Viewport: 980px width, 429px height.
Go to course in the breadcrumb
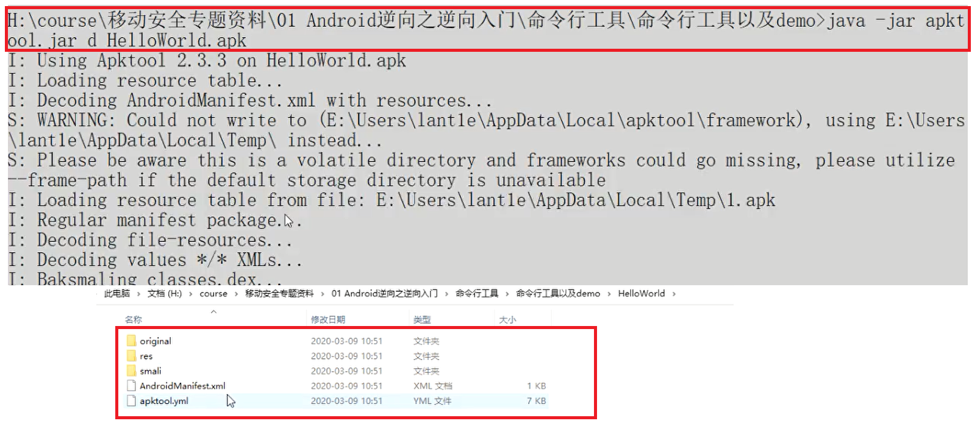(213, 293)
